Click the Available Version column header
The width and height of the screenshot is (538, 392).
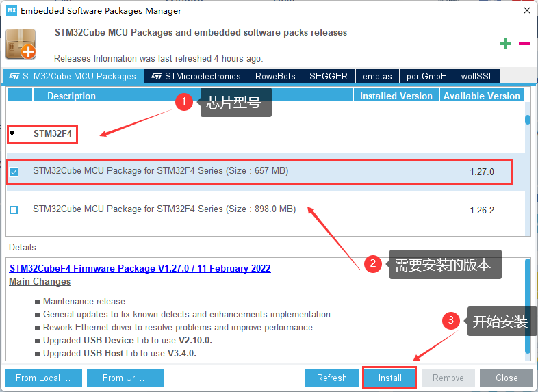482,96
